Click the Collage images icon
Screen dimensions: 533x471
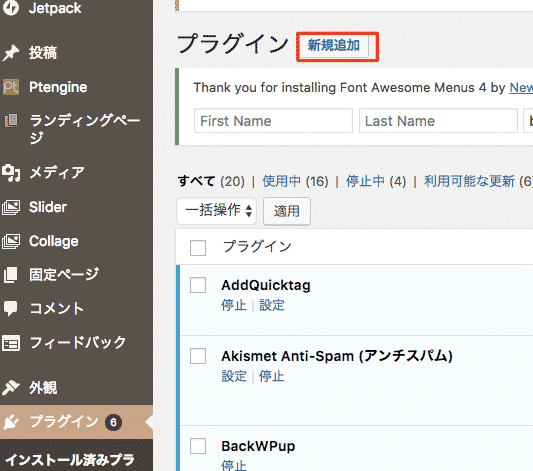(x=11, y=242)
